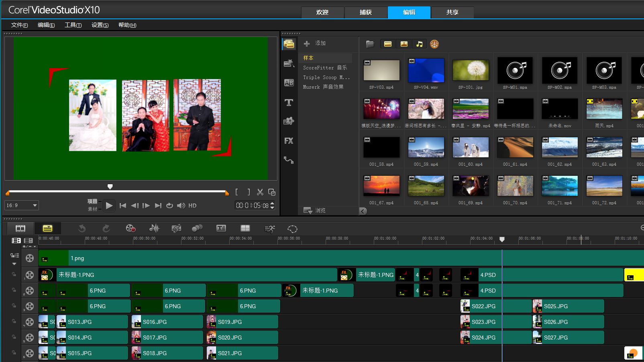Toggle show audio files filter in library
The image size is (644, 362).
tap(420, 44)
